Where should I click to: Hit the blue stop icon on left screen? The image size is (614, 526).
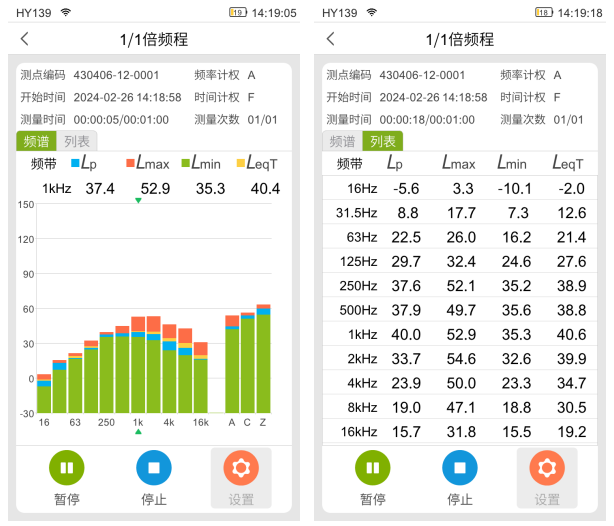click(x=154, y=467)
